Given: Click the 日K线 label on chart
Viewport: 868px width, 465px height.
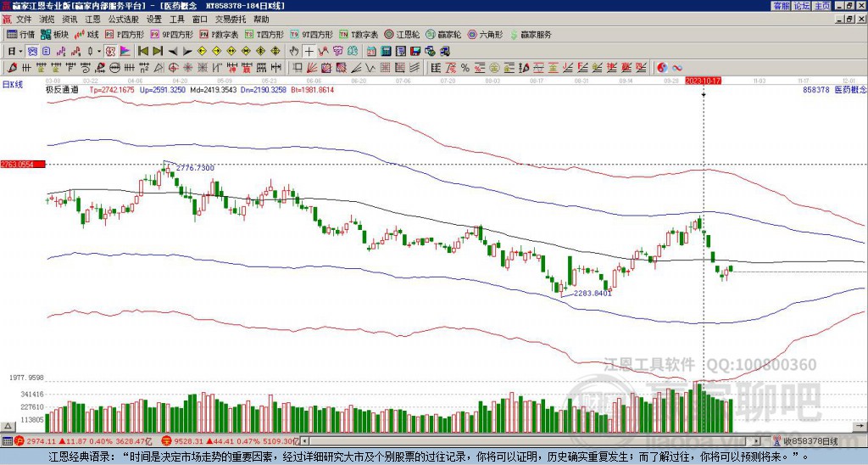Looking at the screenshot, I should click(13, 85).
